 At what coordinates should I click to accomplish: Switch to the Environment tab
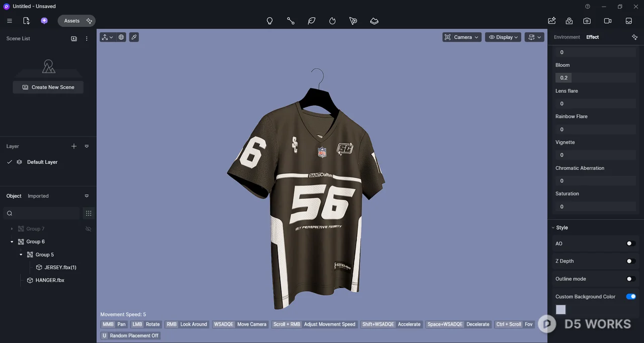click(x=567, y=37)
